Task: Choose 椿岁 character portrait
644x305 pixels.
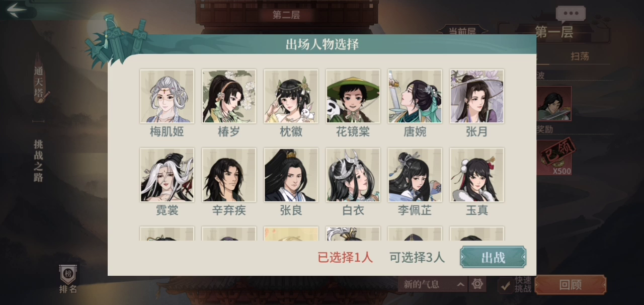Action: click(229, 96)
